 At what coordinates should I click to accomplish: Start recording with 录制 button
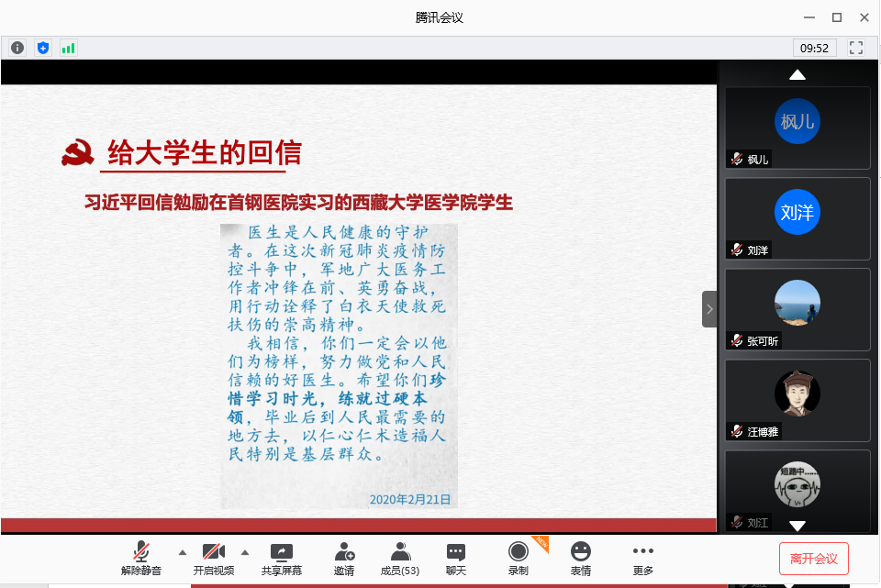tap(519, 559)
